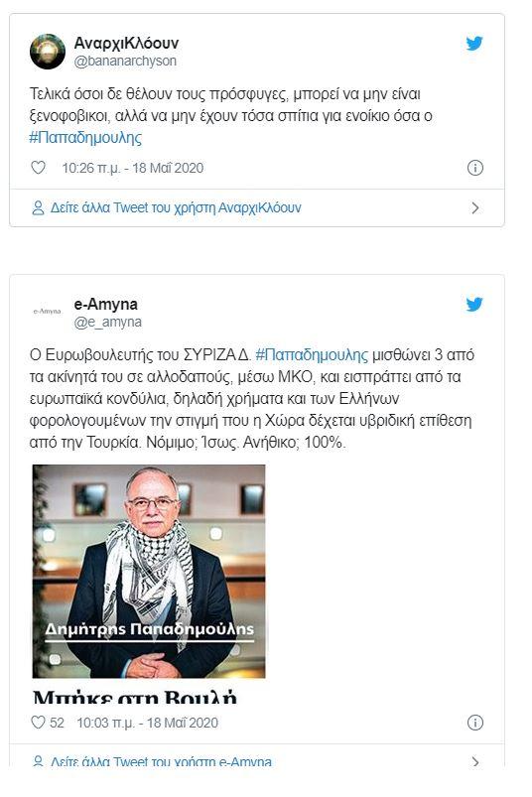Click the e-Amyna profile logo avatar
532x797 pixels.
(x=48, y=311)
